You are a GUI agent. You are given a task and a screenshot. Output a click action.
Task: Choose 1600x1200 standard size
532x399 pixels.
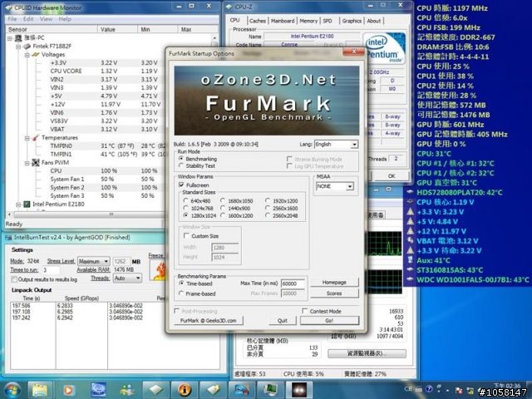[x=223, y=215]
